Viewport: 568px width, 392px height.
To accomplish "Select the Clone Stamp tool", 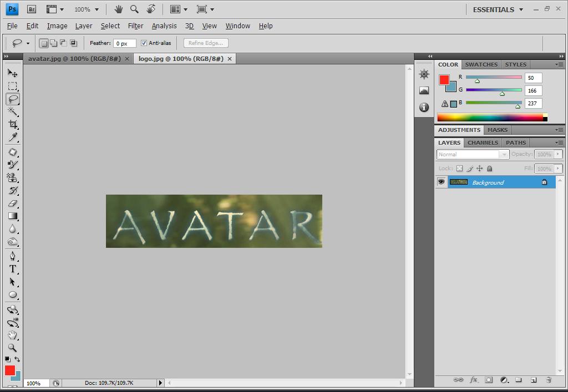I will [x=12, y=177].
